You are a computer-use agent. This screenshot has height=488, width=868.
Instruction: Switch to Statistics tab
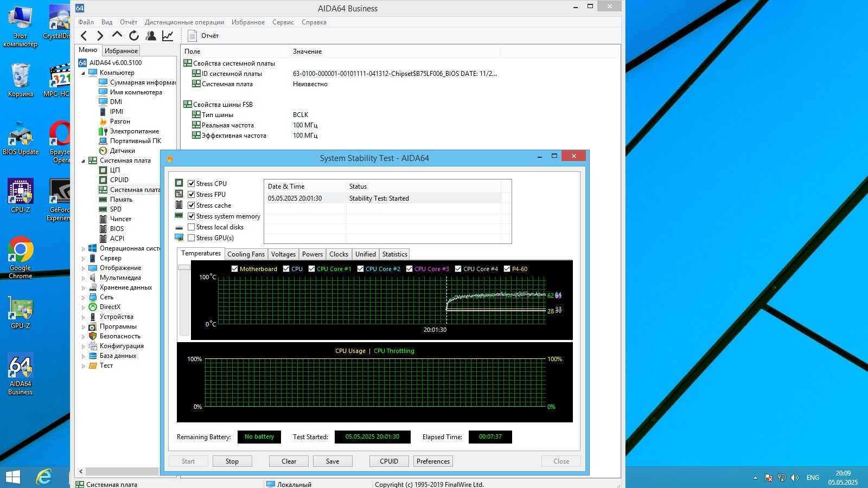[x=394, y=254]
